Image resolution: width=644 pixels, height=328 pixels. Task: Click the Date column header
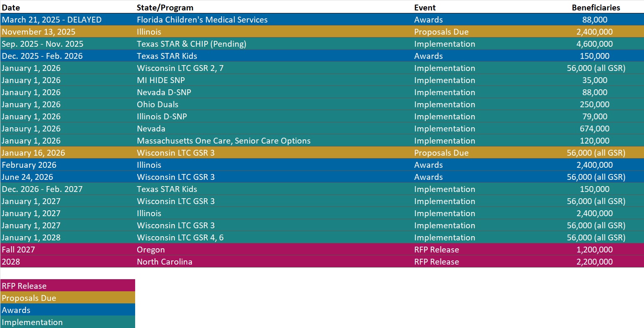point(11,8)
